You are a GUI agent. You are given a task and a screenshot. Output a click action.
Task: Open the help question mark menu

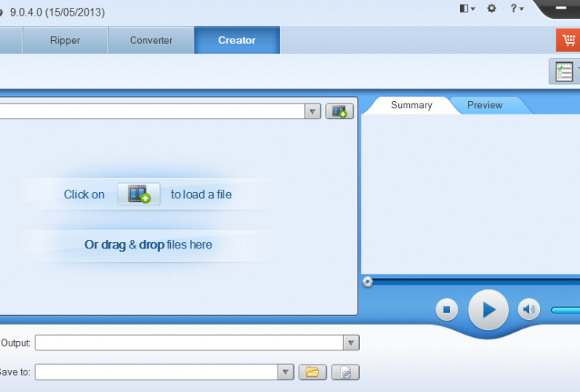(517, 9)
